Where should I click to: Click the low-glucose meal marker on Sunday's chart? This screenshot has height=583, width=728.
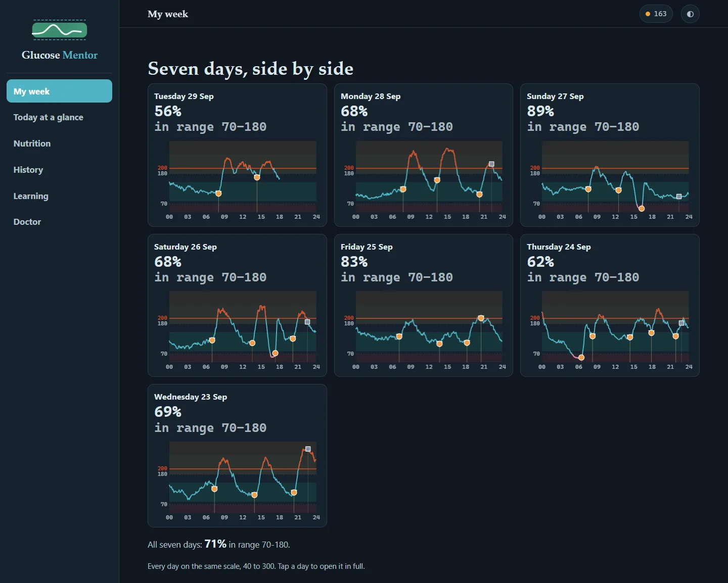(x=642, y=208)
